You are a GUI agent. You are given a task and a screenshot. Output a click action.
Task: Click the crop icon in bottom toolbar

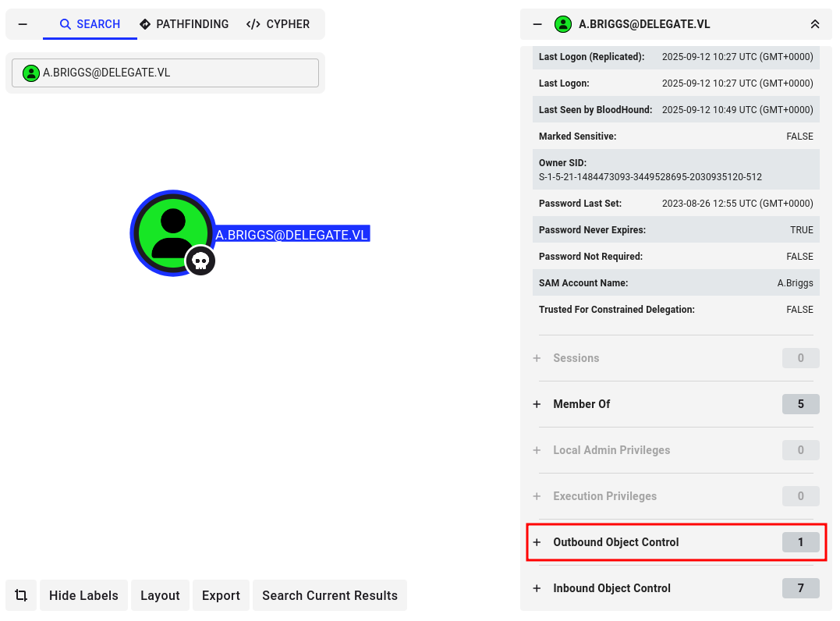(x=21, y=595)
